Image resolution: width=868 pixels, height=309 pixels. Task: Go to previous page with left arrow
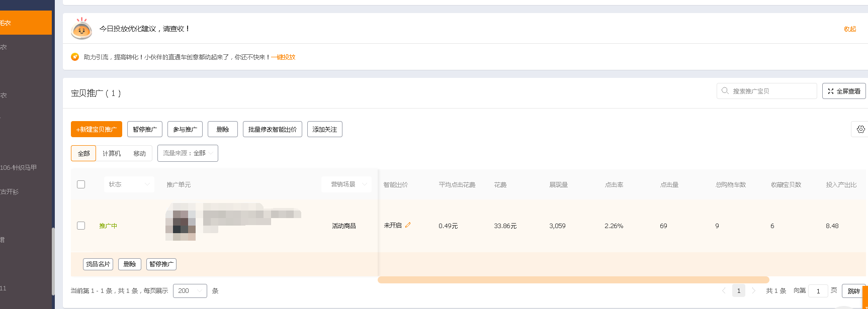click(x=724, y=290)
